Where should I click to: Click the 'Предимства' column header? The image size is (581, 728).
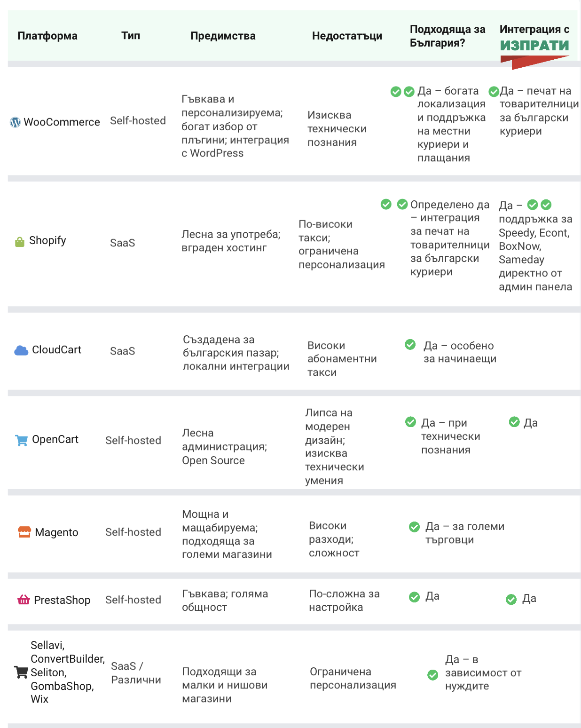click(223, 36)
